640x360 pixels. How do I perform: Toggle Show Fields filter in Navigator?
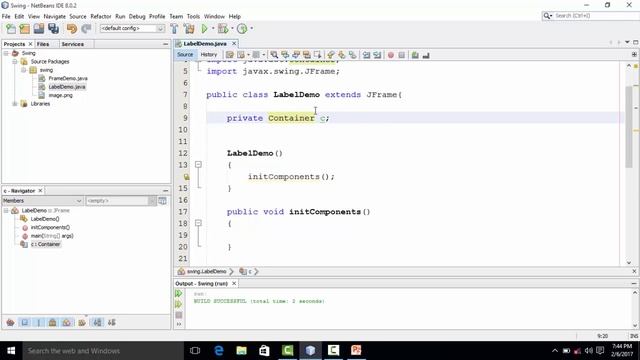coord(25,322)
